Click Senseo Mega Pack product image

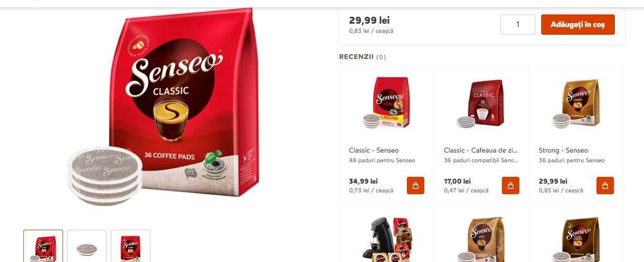[x=386, y=102]
